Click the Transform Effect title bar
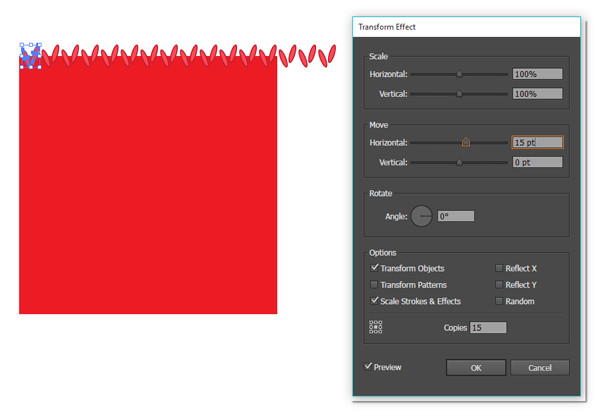The height and width of the screenshot is (417, 600). 466,27
